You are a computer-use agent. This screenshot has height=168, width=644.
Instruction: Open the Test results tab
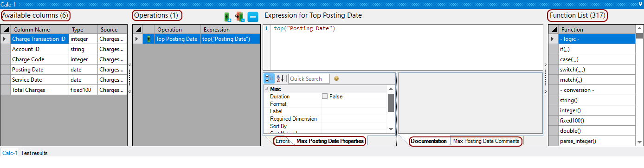(x=34, y=153)
